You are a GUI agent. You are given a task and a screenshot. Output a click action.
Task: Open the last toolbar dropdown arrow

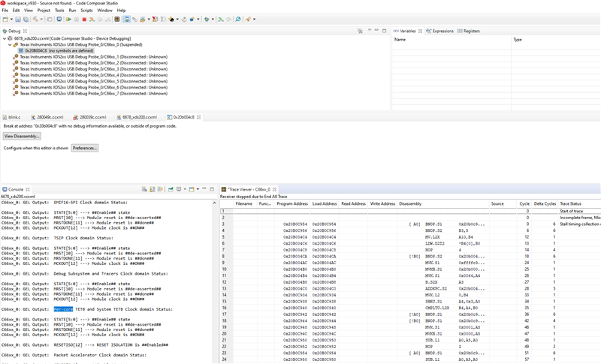point(254,19)
